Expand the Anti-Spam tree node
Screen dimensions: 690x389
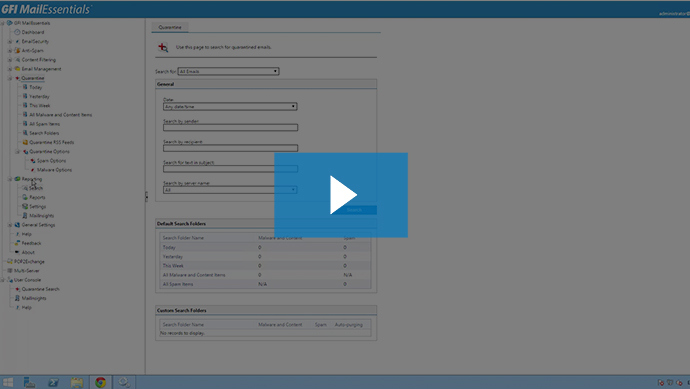(x=10, y=51)
